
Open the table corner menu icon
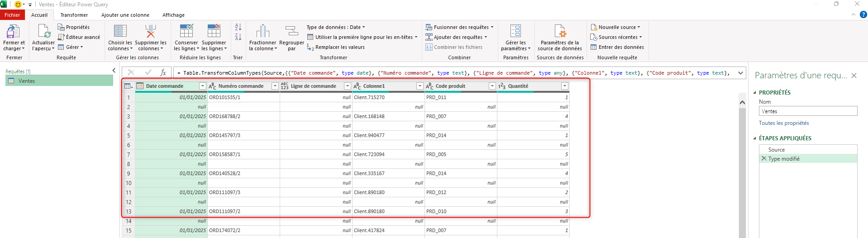pos(129,86)
